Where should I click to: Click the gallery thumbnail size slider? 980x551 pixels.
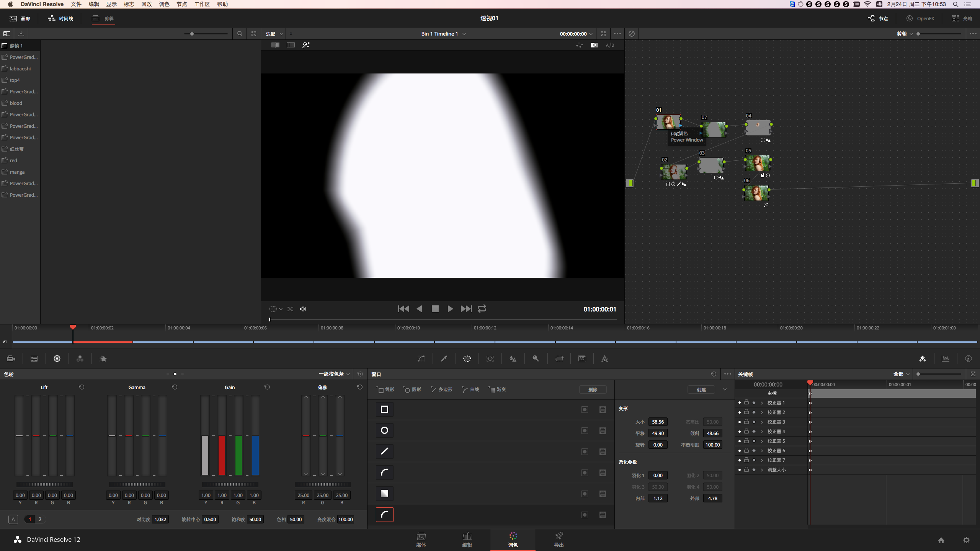[x=206, y=34]
